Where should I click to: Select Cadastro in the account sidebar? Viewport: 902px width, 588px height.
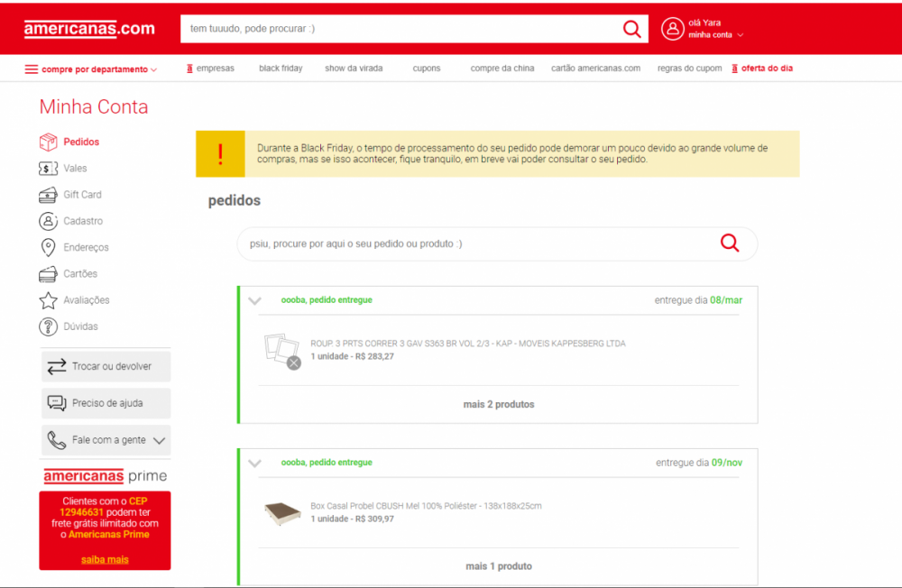coord(83,221)
